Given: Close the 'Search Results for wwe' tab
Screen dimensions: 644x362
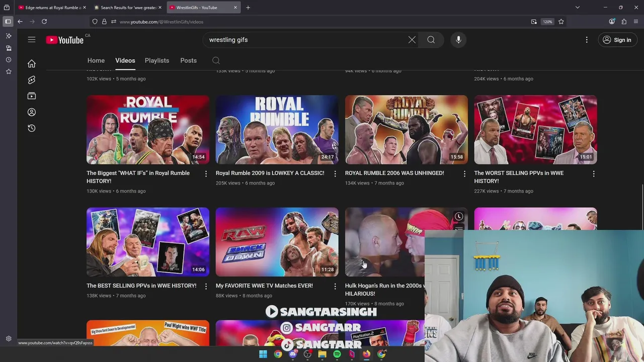Looking at the screenshot, I should [x=160, y=8].
